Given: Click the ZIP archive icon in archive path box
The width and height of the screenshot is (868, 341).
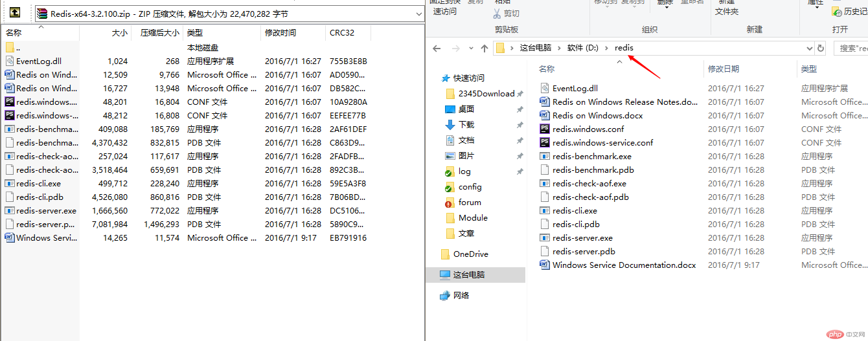Looking at the screenshot, I should (x=42, y=14).
